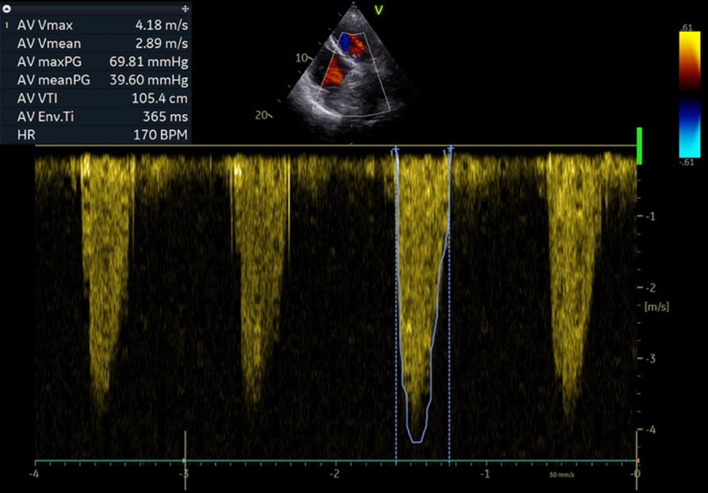Click the Doppler baseline at top of spectrum

(335, 147)
